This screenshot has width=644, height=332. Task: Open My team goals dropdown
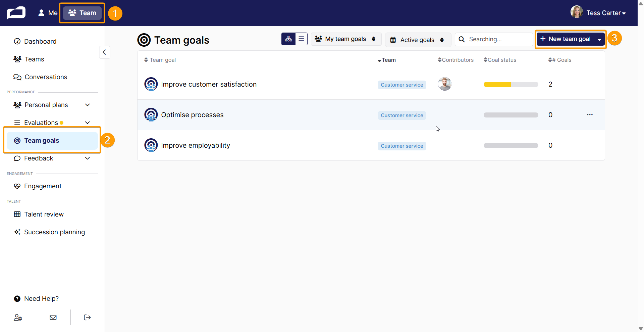coord(346,39)
